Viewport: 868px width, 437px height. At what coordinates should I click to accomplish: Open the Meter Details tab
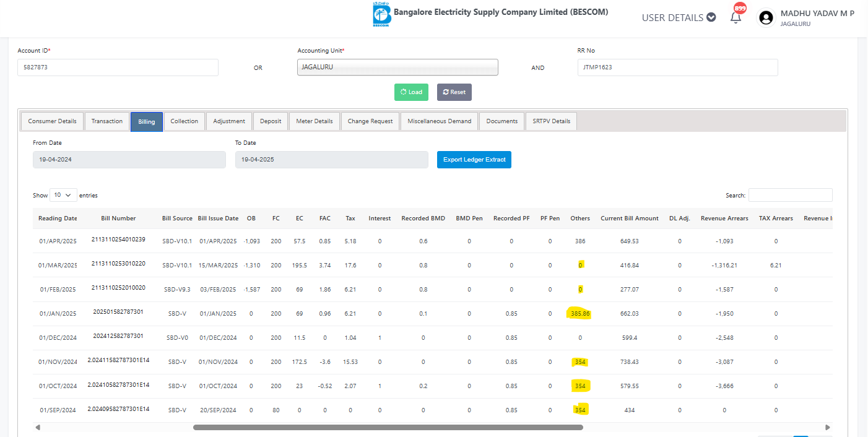point(315,121)
